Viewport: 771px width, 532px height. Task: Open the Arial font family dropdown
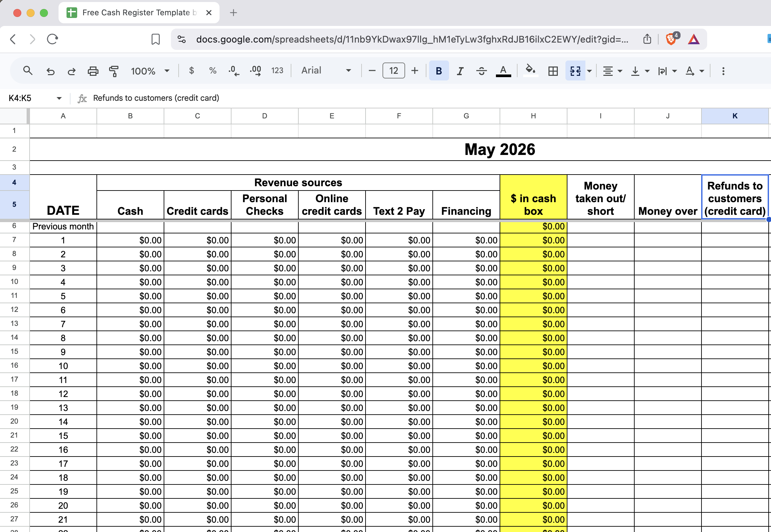(x=326, y=71)
